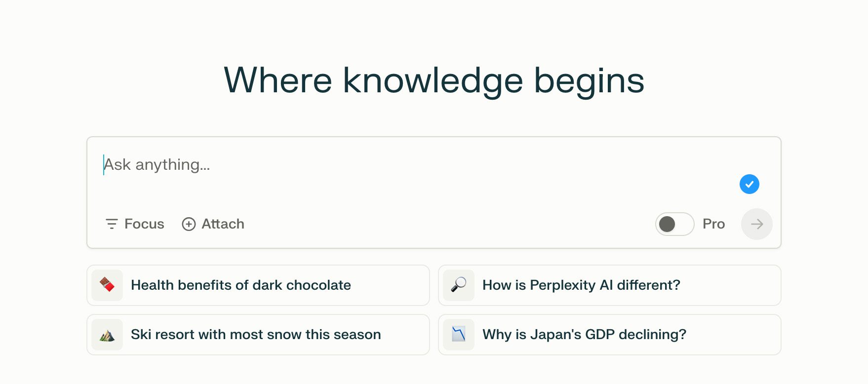The width and height of the screenshot is (868, 384).
Task: Click the dark knob of Pro toggle
Action: 667,224
